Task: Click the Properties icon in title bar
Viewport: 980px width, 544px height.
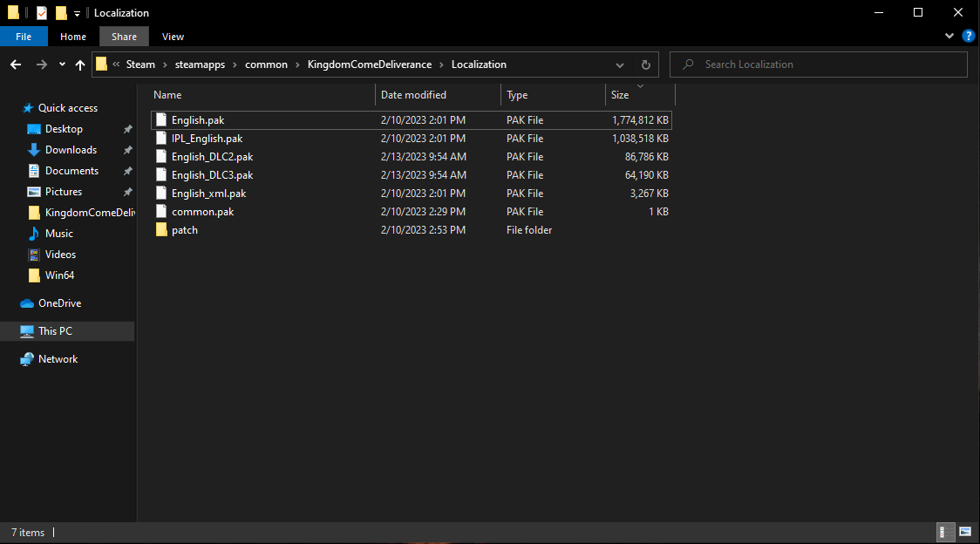Action: click(x=42, y=13)
